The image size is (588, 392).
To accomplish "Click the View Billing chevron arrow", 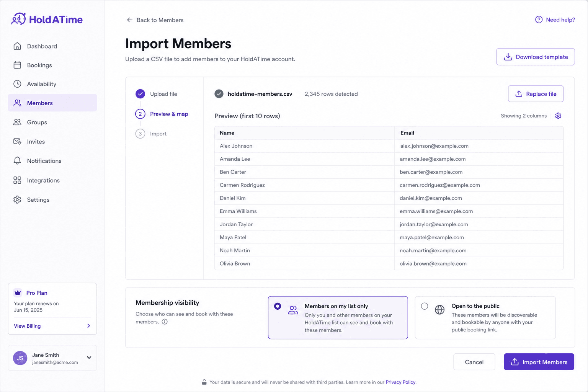I will 88,326.
